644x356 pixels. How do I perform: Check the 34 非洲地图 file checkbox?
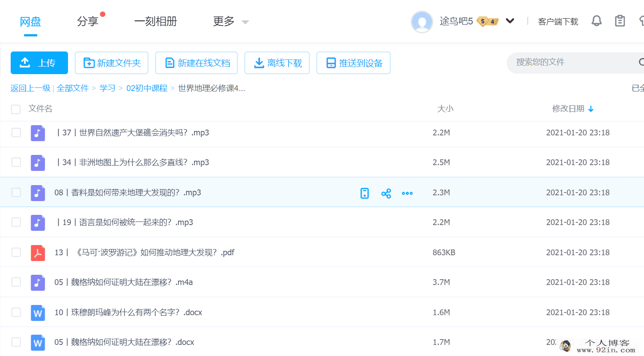pos(16,162)
